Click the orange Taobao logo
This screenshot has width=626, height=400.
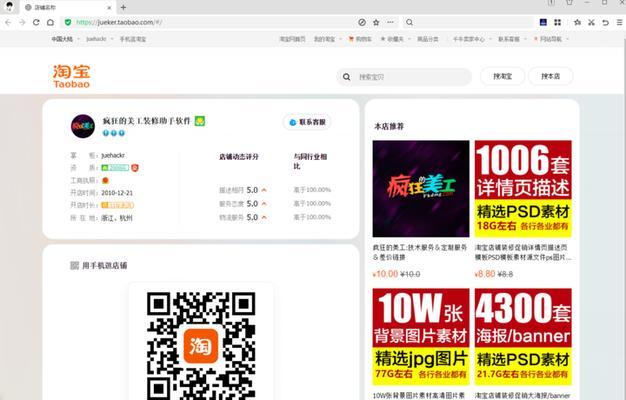point(71,76)
